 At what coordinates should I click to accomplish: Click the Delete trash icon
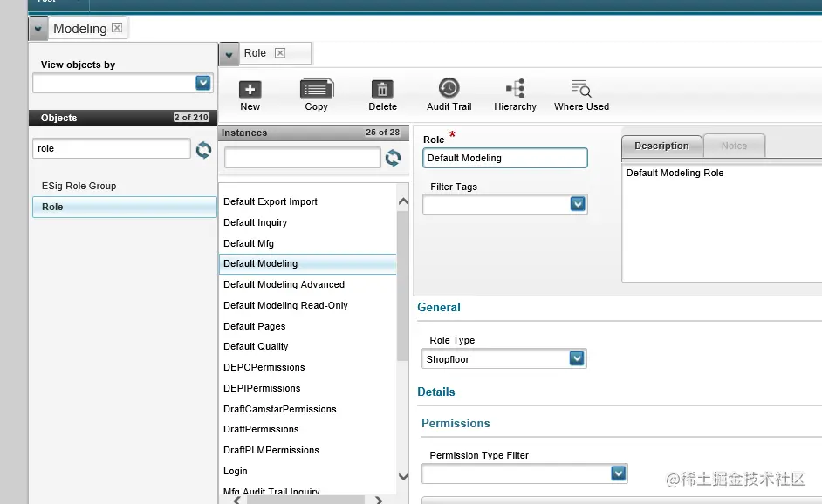382,89
